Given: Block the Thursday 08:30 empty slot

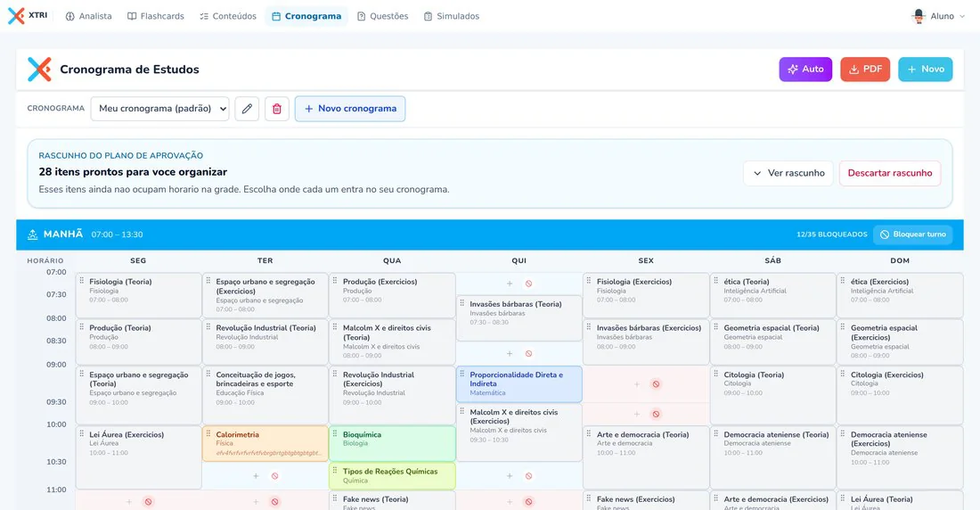Looking at the screenshot, I should [528, 354].
